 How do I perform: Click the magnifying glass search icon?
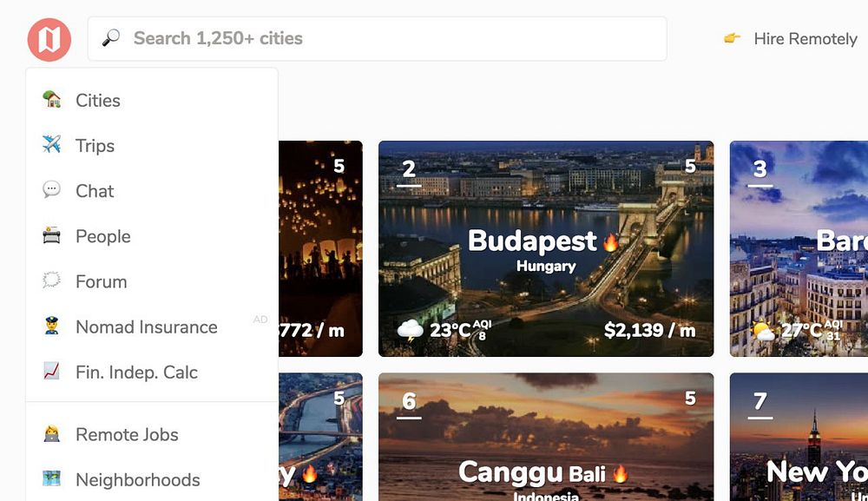coord(111,37)
